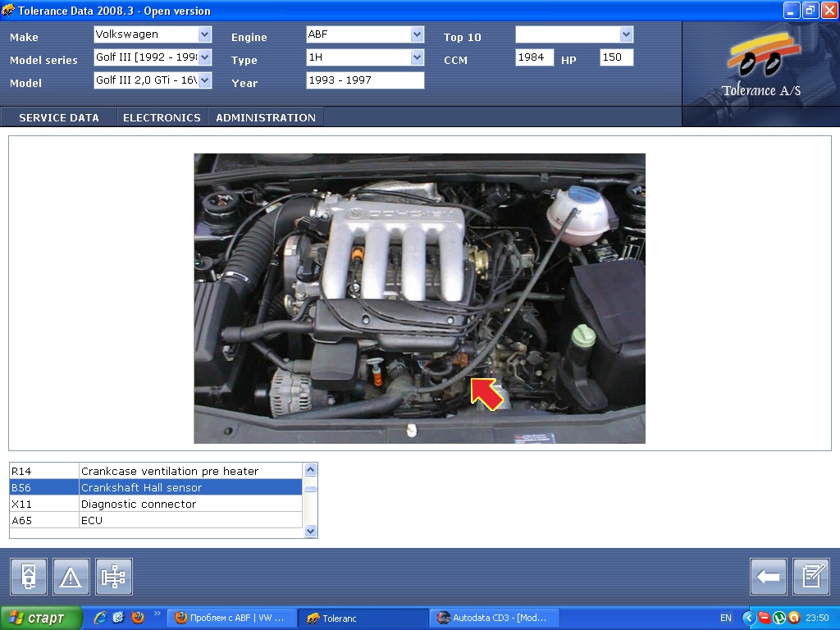The width and height of the screenshot is (840, 630).
Task: Click the uTorrent tray icon
Action: point(778,618)
